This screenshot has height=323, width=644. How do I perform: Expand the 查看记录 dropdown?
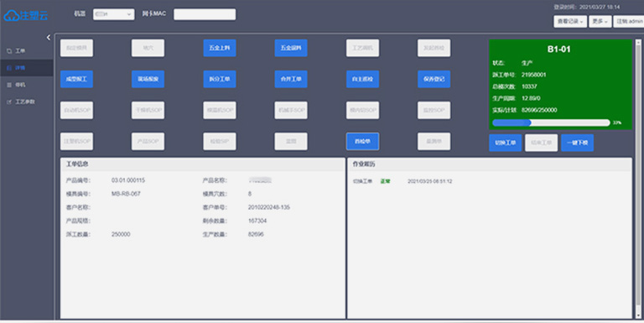570,21
